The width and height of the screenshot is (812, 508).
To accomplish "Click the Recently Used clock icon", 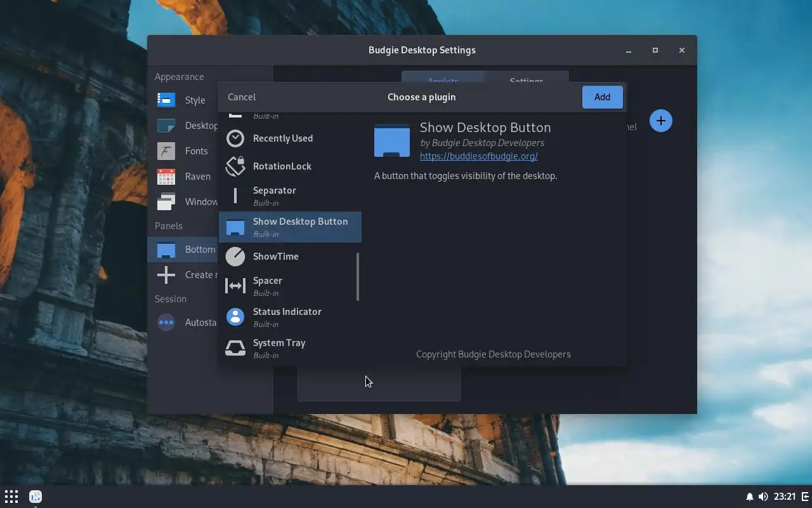I will click(235, 138).
